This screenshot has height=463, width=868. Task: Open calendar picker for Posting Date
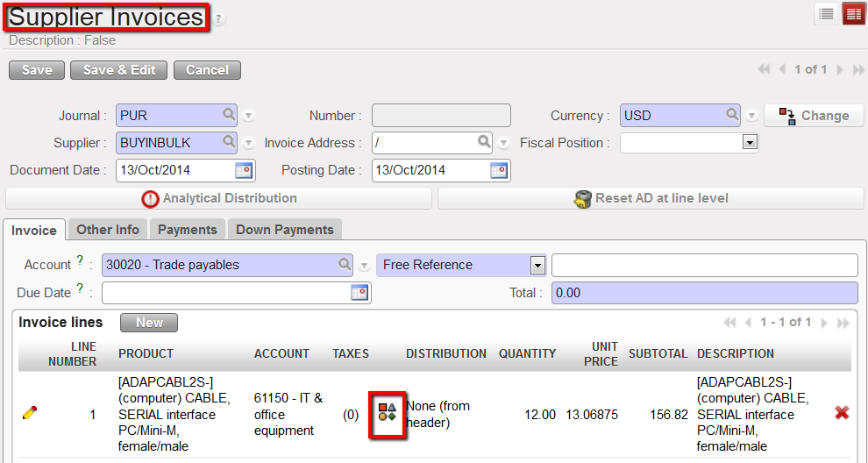[499, 170]
